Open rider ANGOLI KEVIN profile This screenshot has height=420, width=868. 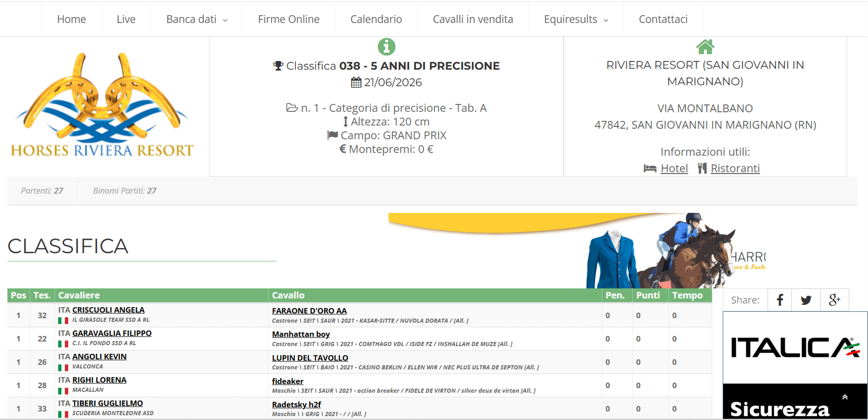[99, 356]
